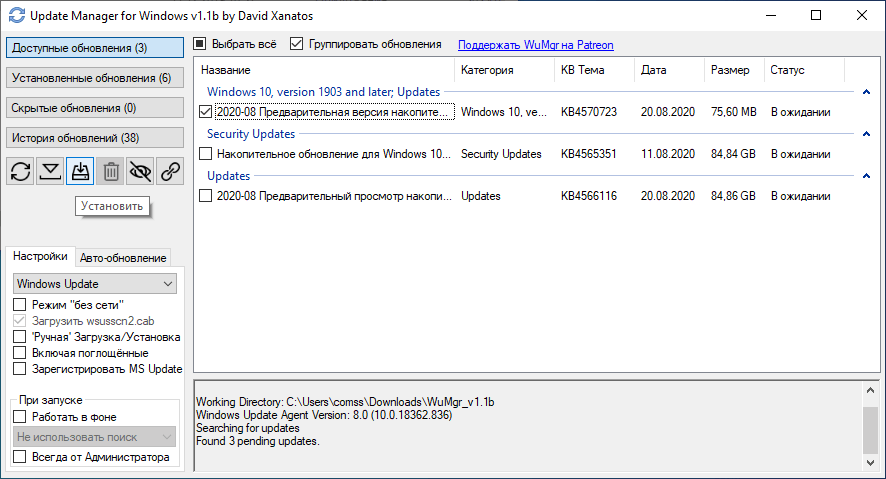Collapse 'Windows 10, version 1903 and later' group

pyautogui.click(x=866, y=92)
